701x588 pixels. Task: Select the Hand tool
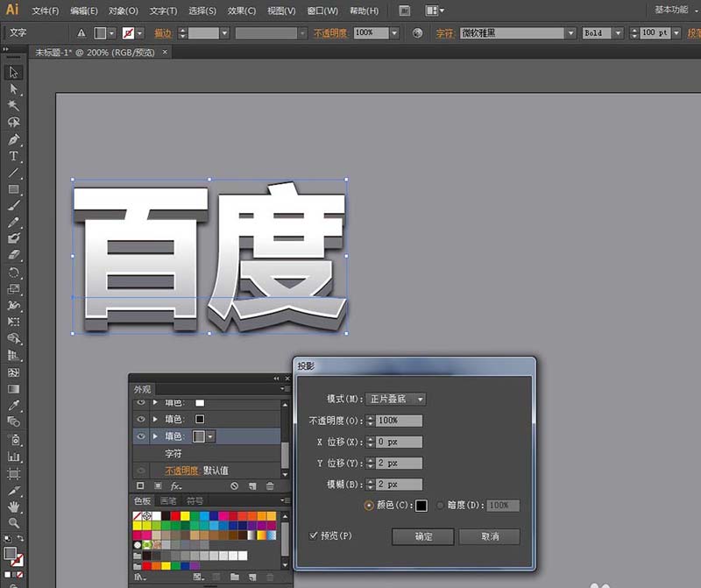(13, 507)
